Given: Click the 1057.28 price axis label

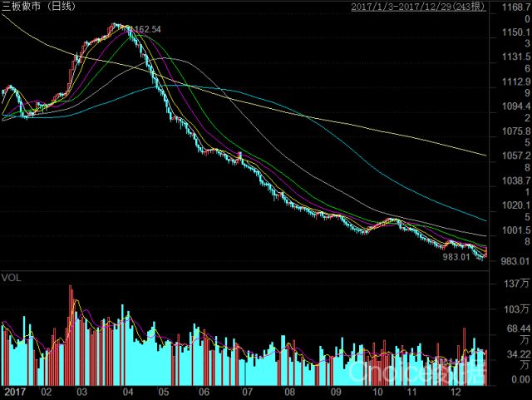Looking at the screenshot, I should tap(515, 161).
